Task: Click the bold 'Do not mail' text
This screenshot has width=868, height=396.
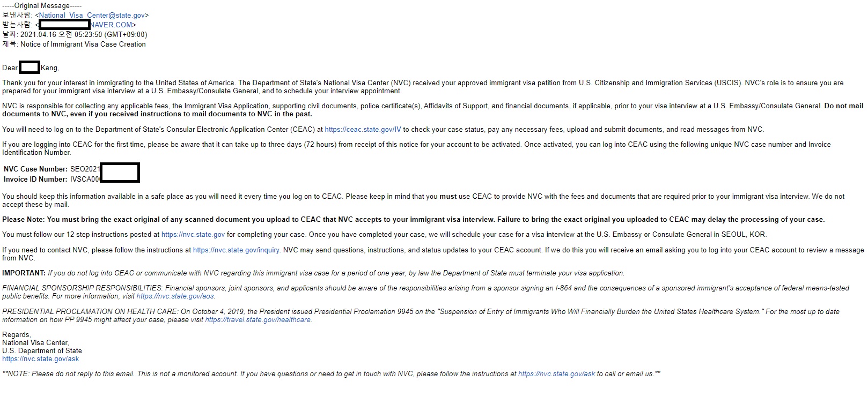Action: click(844, 106)
